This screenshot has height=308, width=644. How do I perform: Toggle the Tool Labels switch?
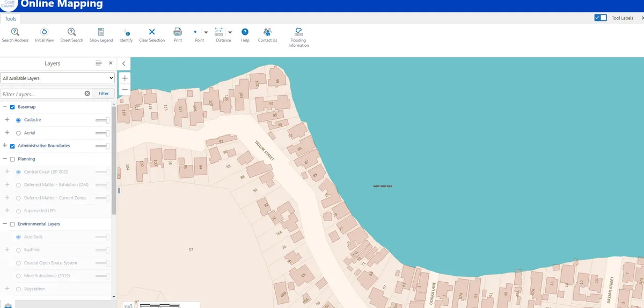click(x=601, y=18)
